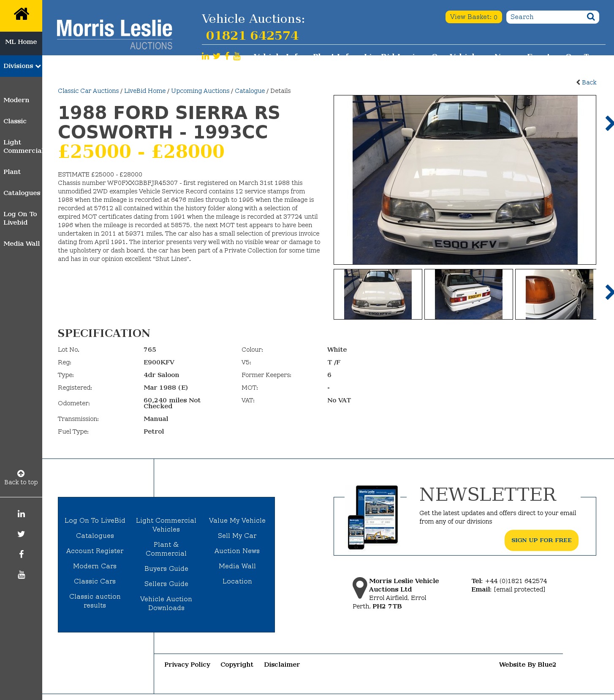Open Modern in sidebar
This screenshot has height=700, width=614.
pyautogui.click(x=16, y=100)
